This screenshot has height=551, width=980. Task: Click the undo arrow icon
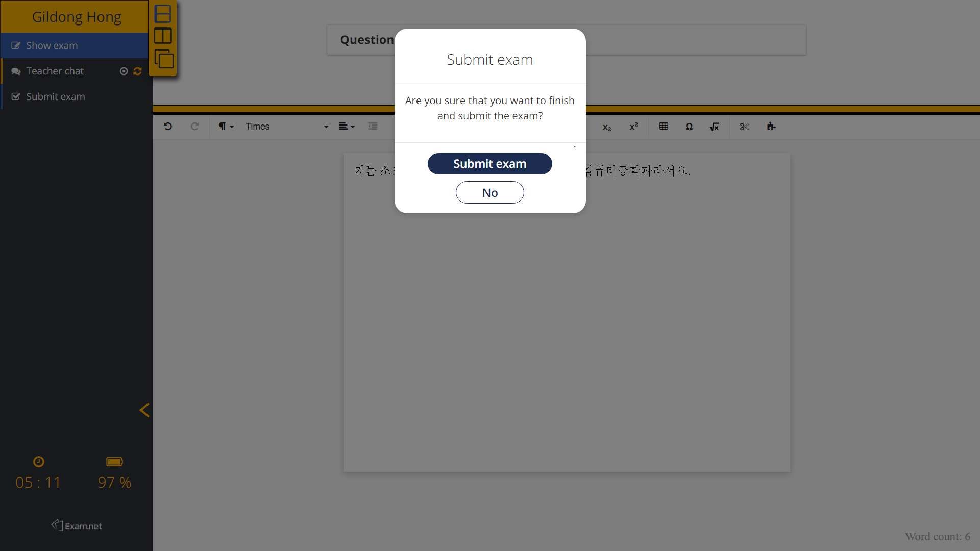tap(168, 127)
